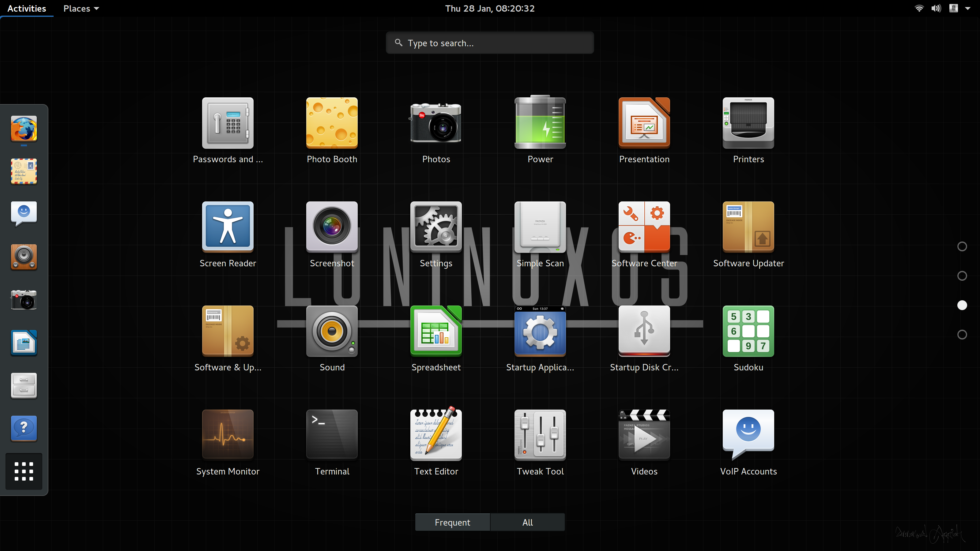Open Power battery settings
Viewport: 980px width, 551px height.
point(540,130)
